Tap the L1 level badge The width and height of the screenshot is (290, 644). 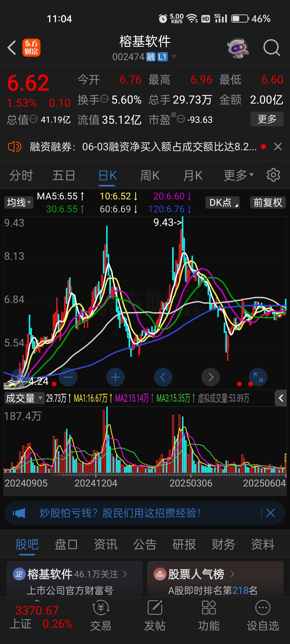click(162, 57)
